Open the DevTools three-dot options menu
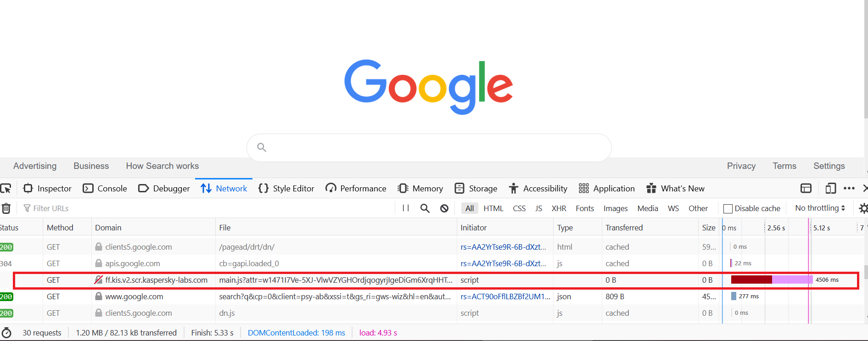The width and height of the screenshot is (868, 341). (x=849, y=188)
